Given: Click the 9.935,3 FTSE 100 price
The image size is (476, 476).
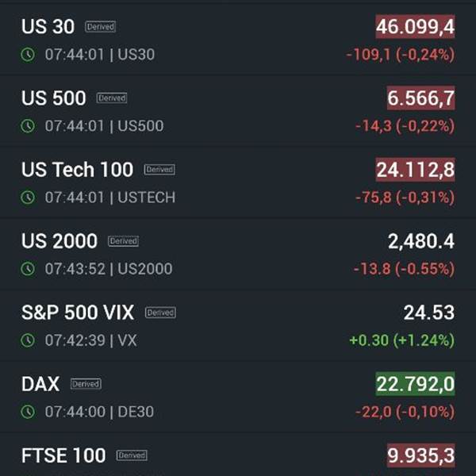Looking at the screenshot, I should click(420, 455).
